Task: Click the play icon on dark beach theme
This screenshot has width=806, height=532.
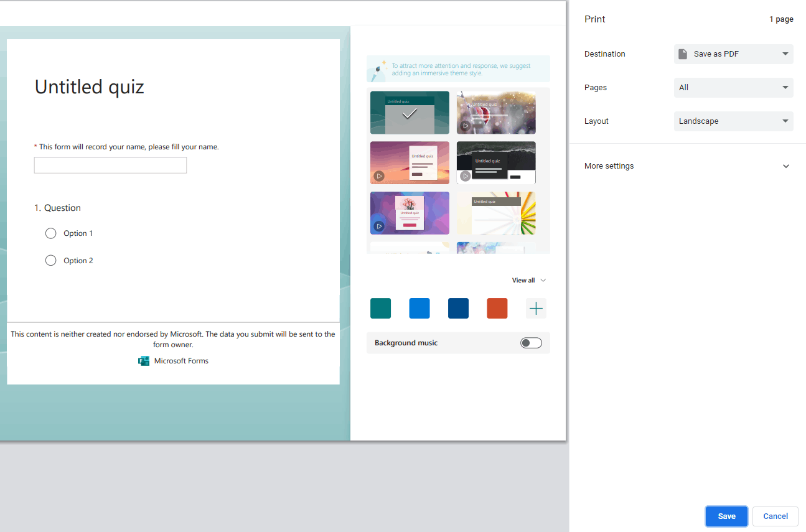Action: tap(466, 176)
